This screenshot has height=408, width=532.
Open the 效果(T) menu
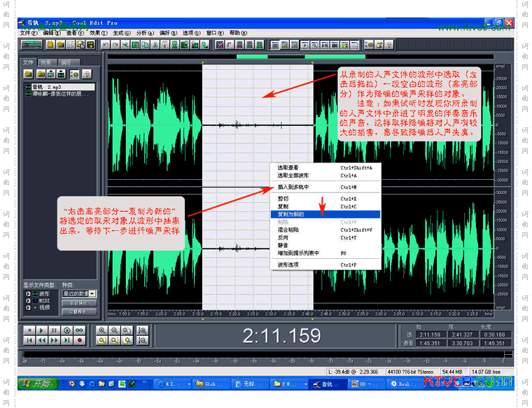[x=99, y=33]
